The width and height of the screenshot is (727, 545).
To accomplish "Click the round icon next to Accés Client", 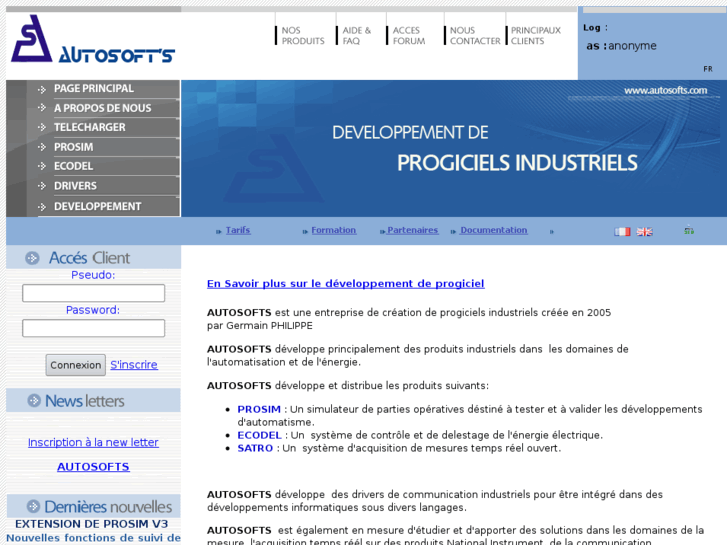I will [x=32, y=258].
